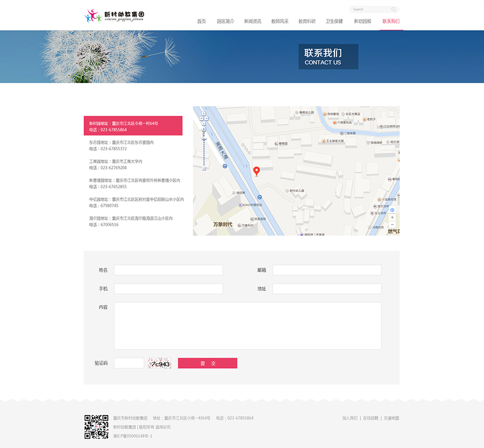Click 春晖园 map marker
Image resolution: width=484 pixels, height=448 pixels.
tap(276, 144)
